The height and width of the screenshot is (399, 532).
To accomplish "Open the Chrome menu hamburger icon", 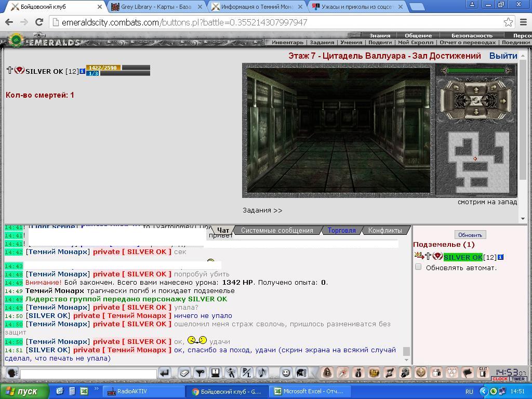I will 524,22.
